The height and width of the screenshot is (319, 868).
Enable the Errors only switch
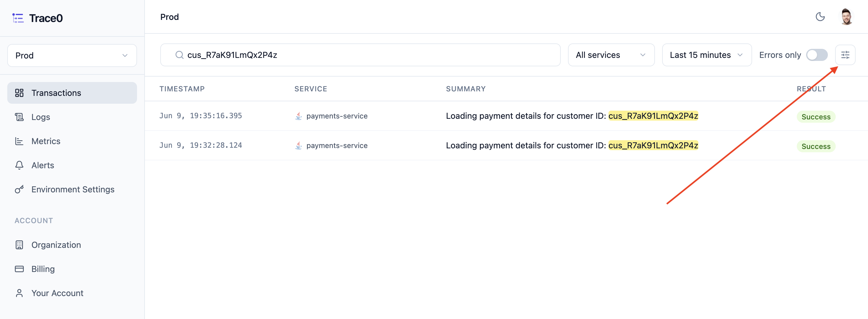click(x=816, y=55)
